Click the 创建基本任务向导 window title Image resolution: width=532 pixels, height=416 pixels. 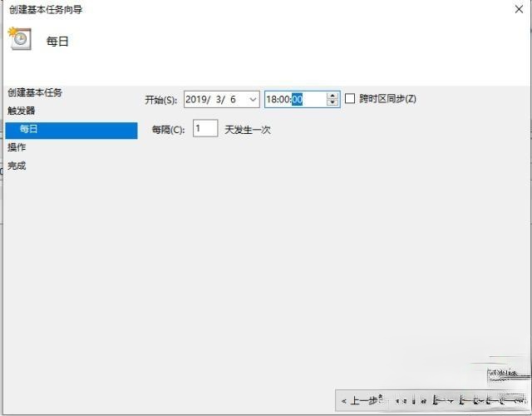(x=46, y=9)
